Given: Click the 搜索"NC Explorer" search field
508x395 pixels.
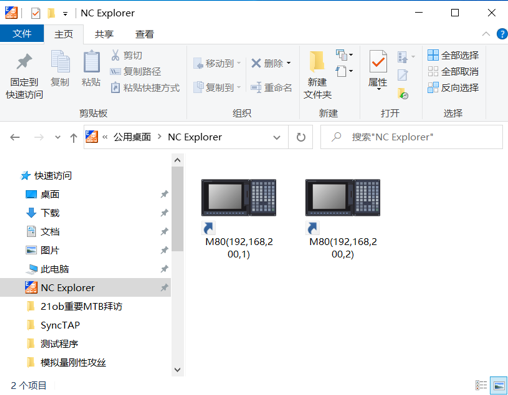Looking at the screenshot, I should 412,137.
